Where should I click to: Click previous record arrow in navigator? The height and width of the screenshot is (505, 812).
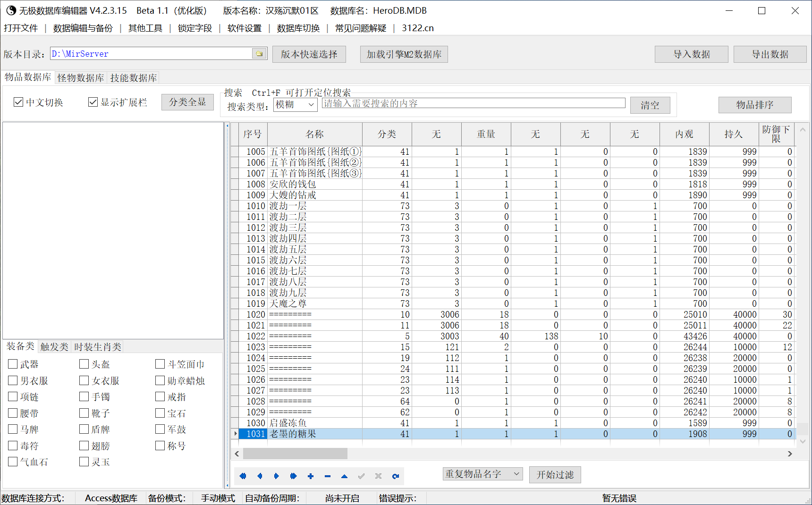pyautogui.click(x=260, y=476)
